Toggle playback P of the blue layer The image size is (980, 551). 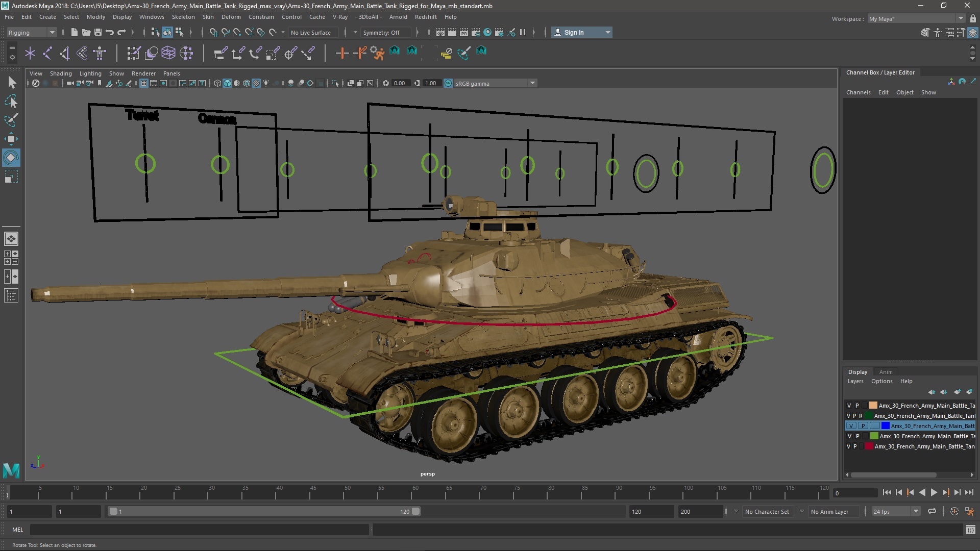(x=863, y=426)
